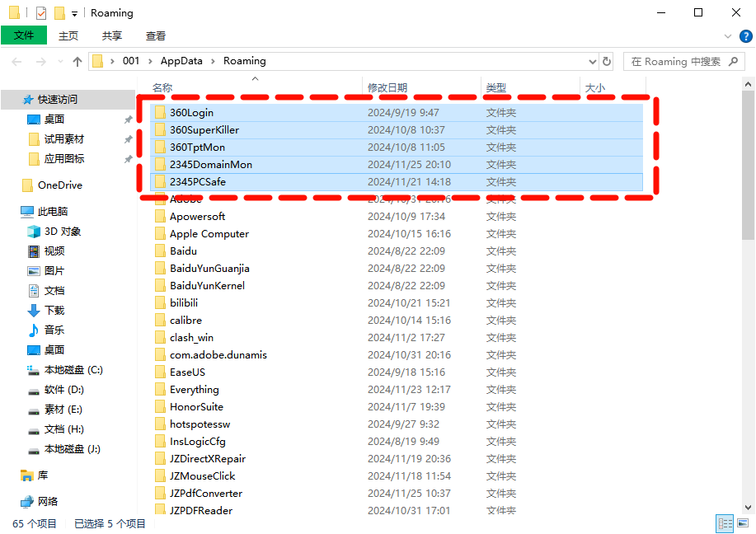Switch to large icons view layout
The image size is (756, 534).
point(743,523)
